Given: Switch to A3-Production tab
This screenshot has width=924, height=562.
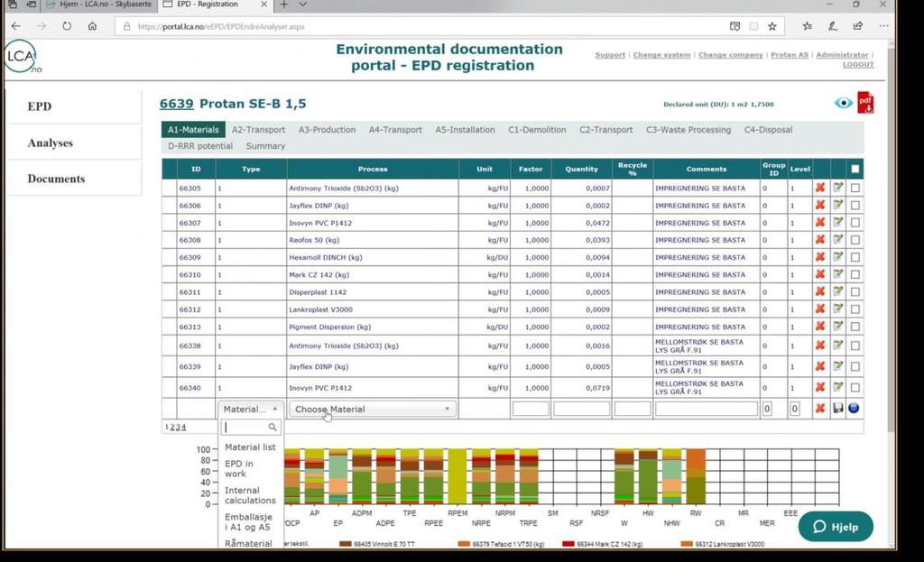Looking at the screenshot, I should tap(327, 130).
